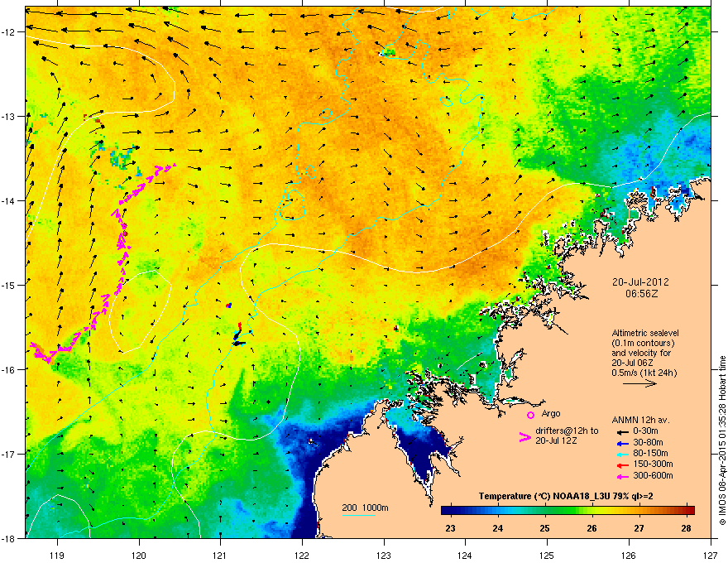Image resolution: width=728 pixels, height=563 pixels.
Task: Click the time label 06:56Z
Action: [x=641, y=294]
